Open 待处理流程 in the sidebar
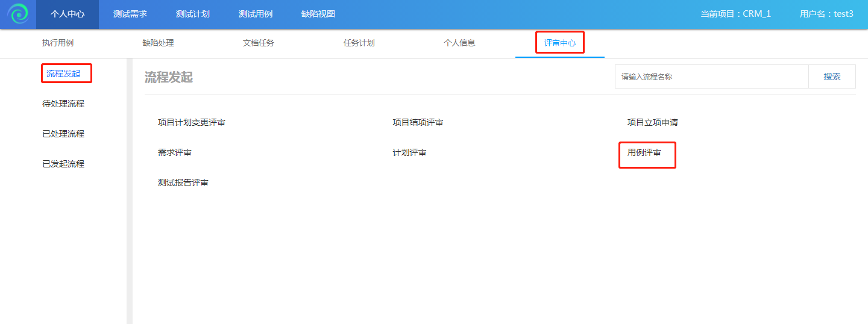This screenshot has height=324, width=868. tap(63, 104)
